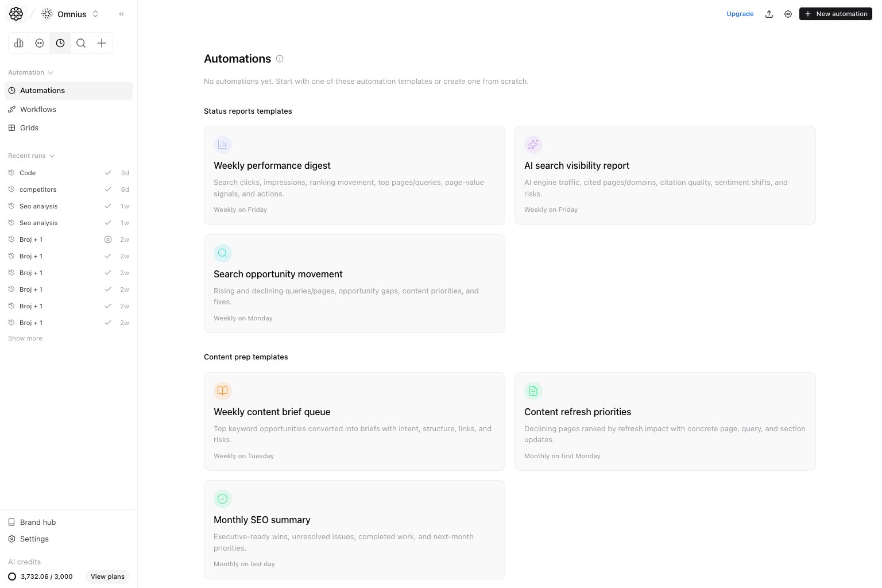
Task: Click 'Monthly on last day' schedule text
Action: tap(245, 564)
